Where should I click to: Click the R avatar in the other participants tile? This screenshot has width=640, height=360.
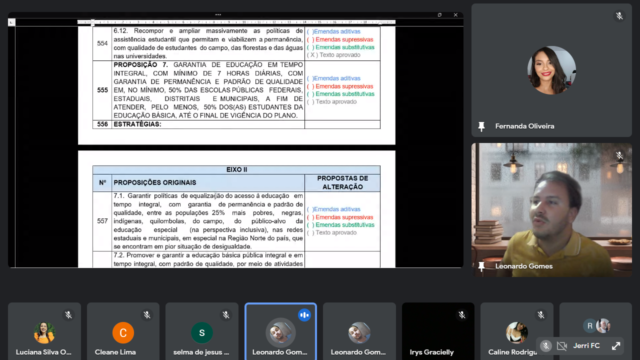589,326
